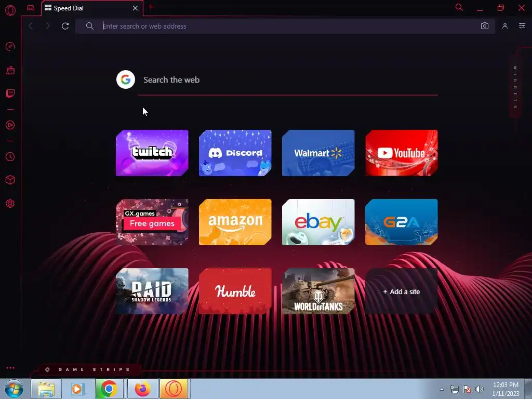Focus the Search the web field
Screen dimensions: 532x399
click(x=287, y=80)
